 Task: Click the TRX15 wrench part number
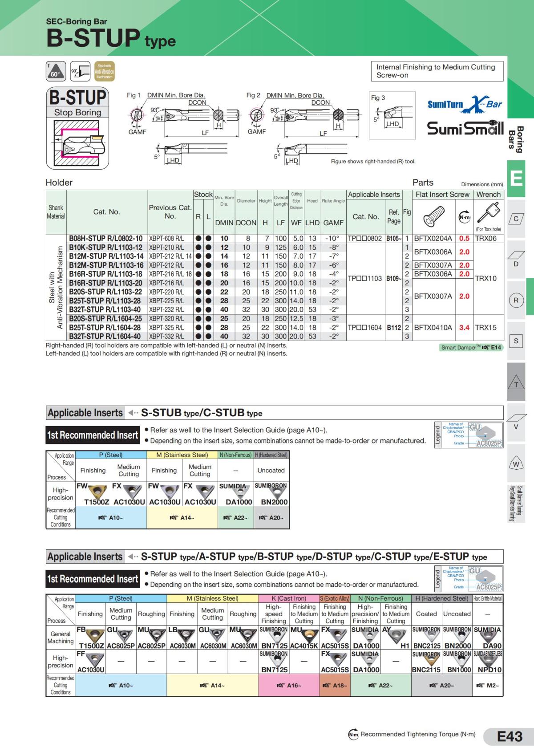coord(485,327)
